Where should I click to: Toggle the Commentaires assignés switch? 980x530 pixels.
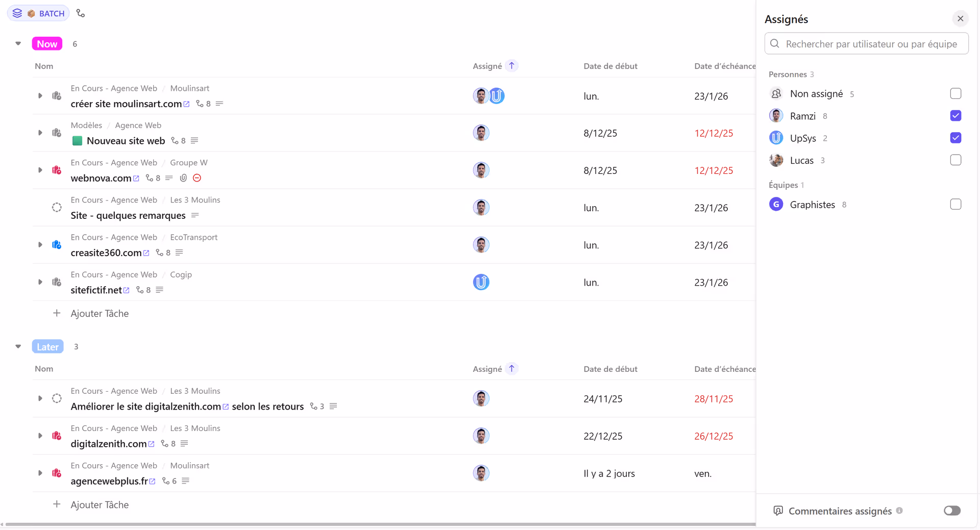click(952, 511)
